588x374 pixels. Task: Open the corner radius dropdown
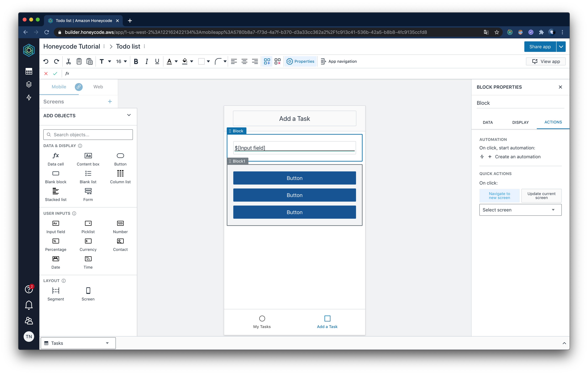221,61
